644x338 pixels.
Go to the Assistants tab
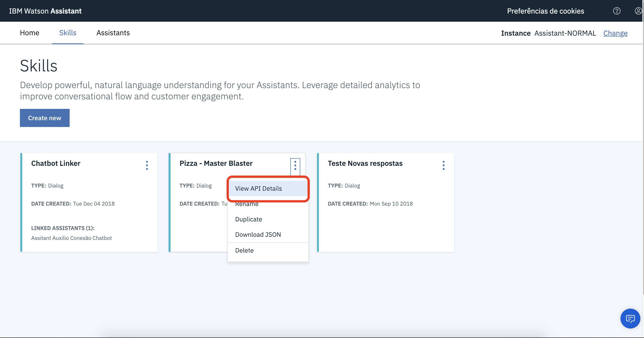tap(113, 33)
